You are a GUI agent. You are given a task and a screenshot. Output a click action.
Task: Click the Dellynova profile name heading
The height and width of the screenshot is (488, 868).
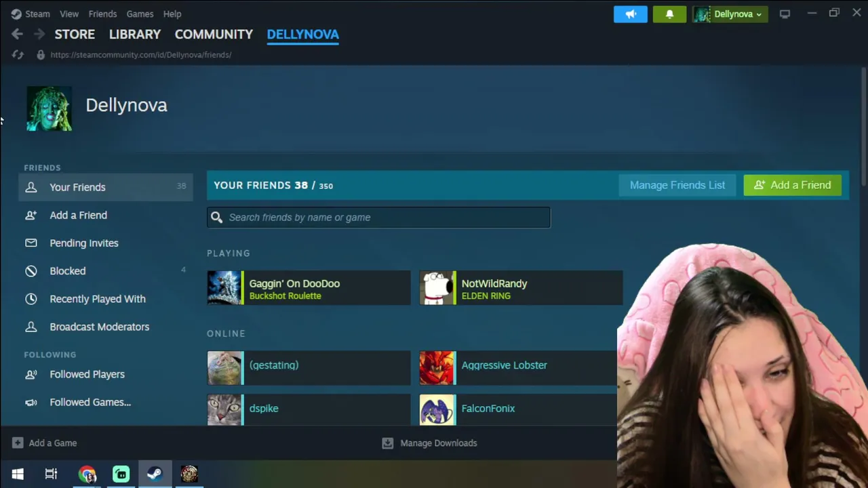coord(126,105)
